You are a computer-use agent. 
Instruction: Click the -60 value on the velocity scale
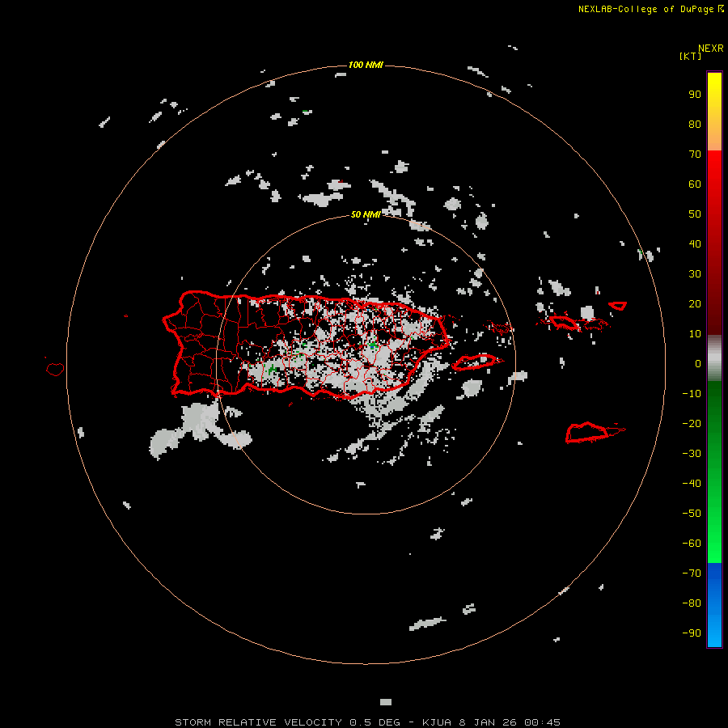[692, 544]
